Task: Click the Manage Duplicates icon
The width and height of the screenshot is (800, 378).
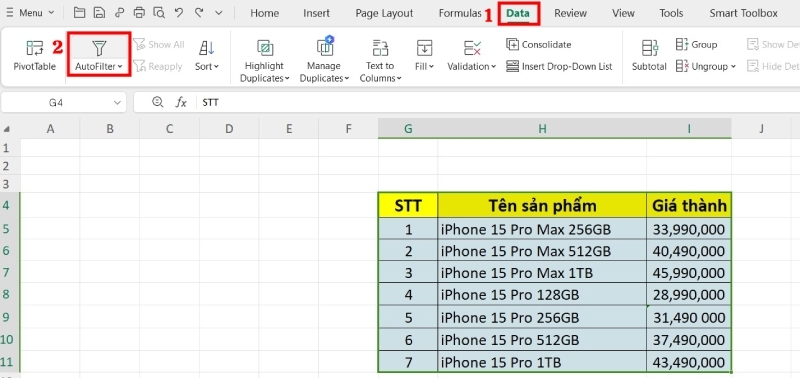Action: point(324,47)
